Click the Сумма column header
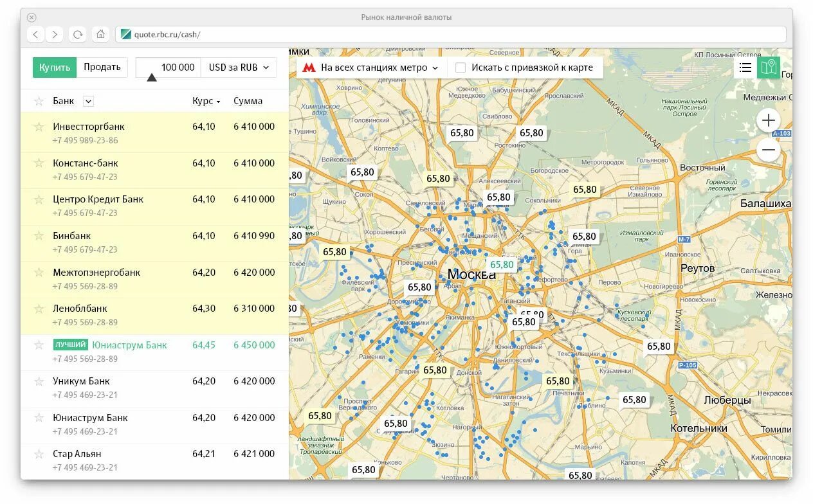Screen dimensions: 813x504 click(248, 101)
